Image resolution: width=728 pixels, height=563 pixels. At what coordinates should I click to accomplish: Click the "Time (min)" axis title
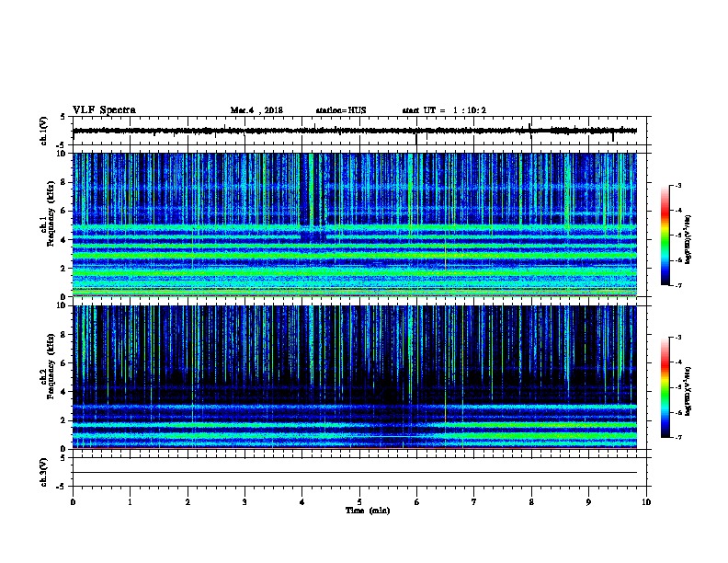coord(368,511)
